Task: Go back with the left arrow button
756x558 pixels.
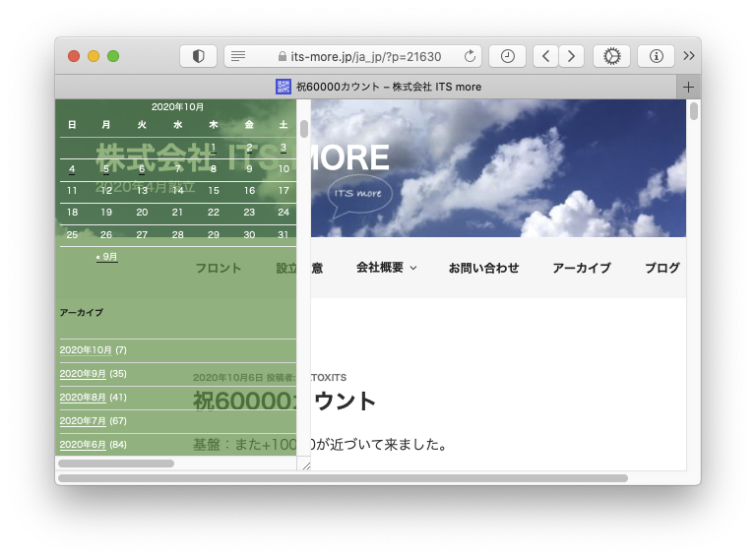Action: (x=546, y=56)
